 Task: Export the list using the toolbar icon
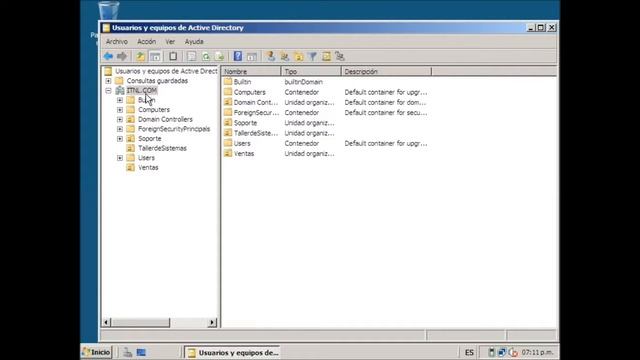click(x=220, y=56)
